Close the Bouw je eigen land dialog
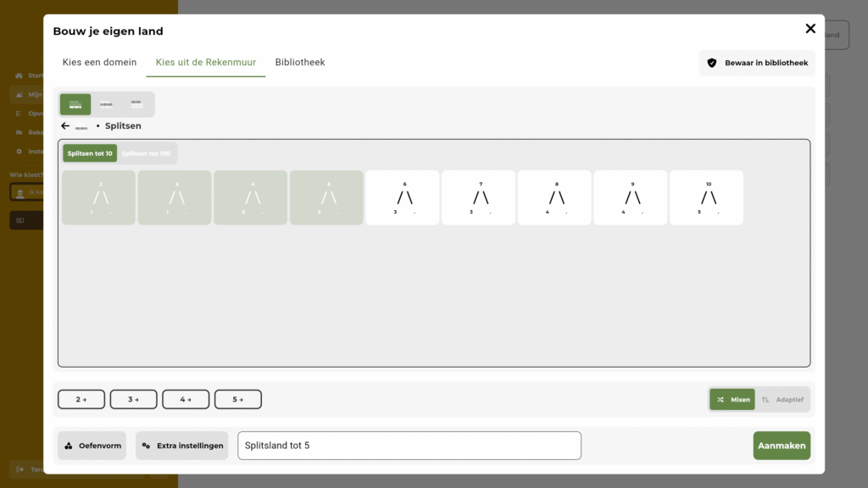This screenshot has width=868, height=488. [810, 29]
